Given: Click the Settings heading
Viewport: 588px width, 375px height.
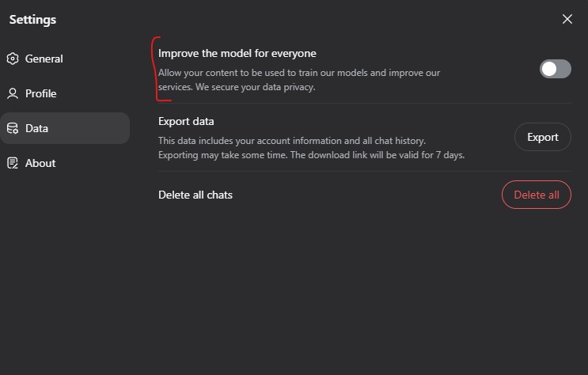Looking at the screenshot, I should pos(32,20).
